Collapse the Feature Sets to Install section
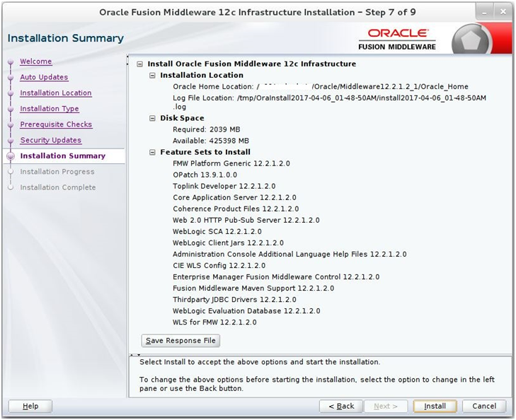Image resolution: width=516 pixels, height=420 pixels. point(152,152)
